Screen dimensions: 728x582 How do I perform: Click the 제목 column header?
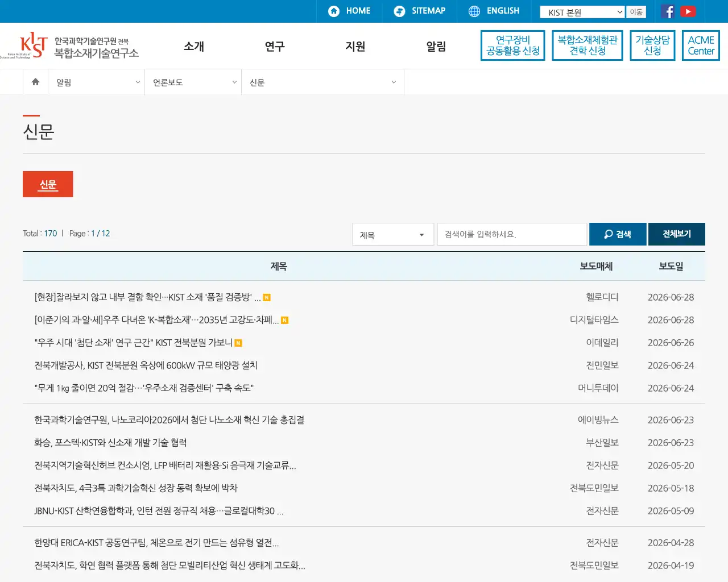coord(279,266)
